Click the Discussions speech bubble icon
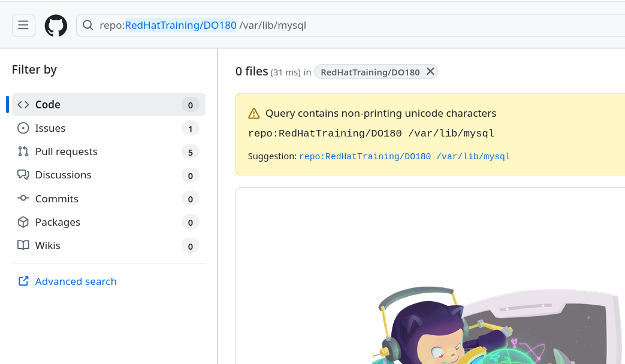 tap(23, 175)
